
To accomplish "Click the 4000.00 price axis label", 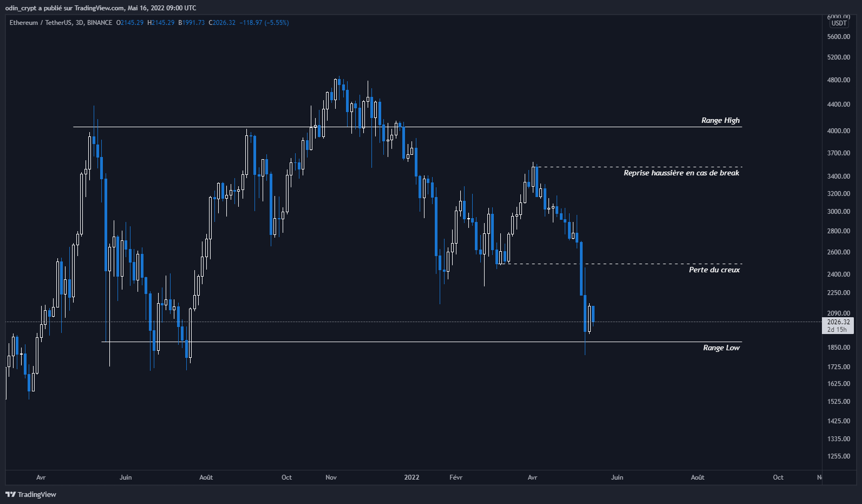I will [839, 131].
